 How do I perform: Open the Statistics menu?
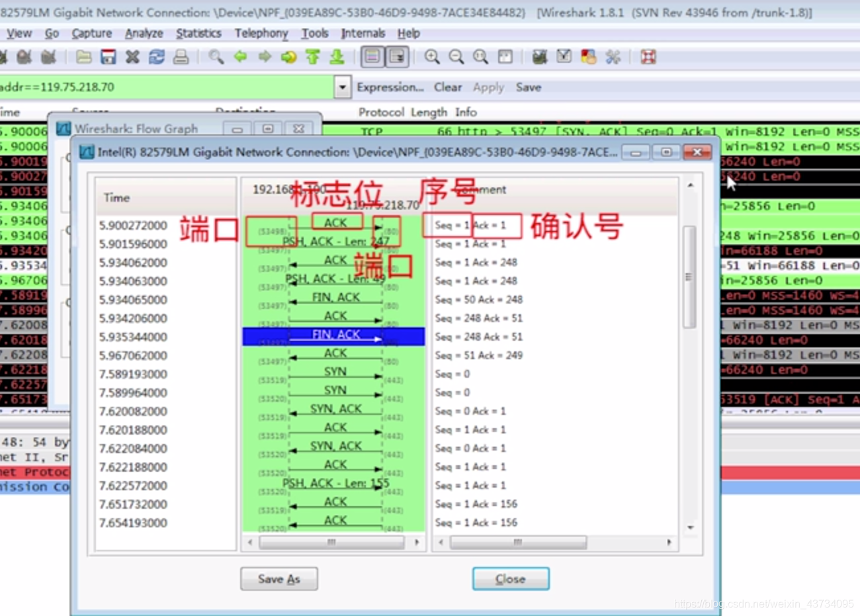coord(198,33)
